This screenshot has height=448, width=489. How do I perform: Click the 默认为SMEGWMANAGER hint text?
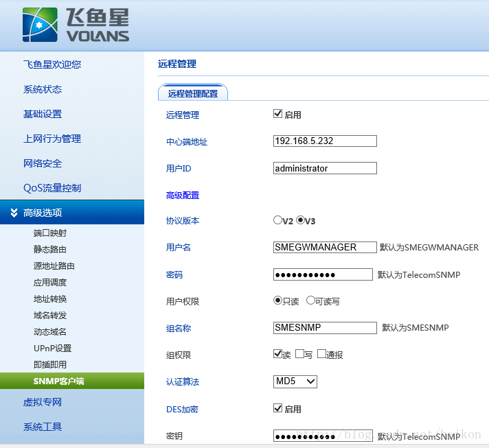429,248
